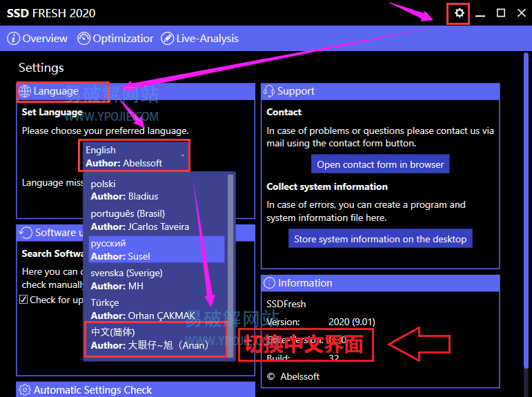Click the Software update refresh icon
Screen dimensions: 532x397
26,233
